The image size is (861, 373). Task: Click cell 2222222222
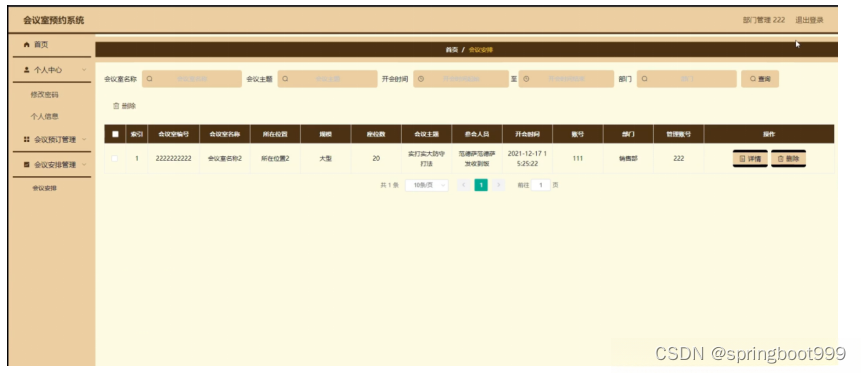[174, 159]
